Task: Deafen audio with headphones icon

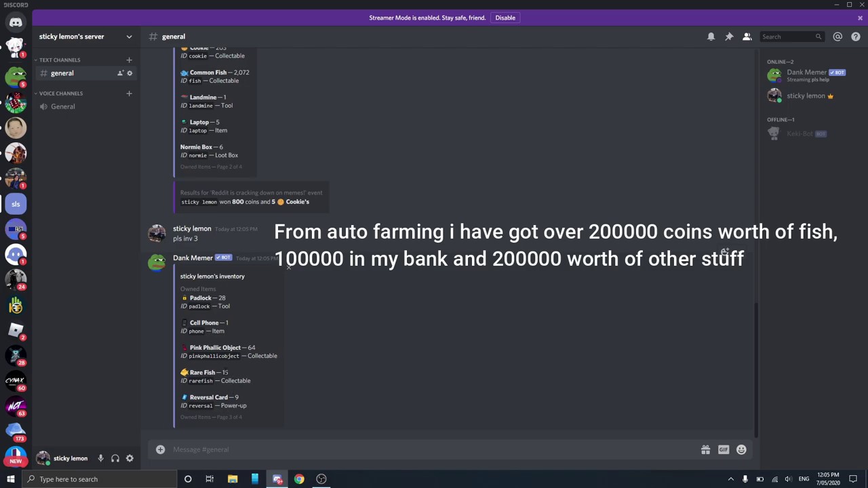Action: (x=115, y=458)
